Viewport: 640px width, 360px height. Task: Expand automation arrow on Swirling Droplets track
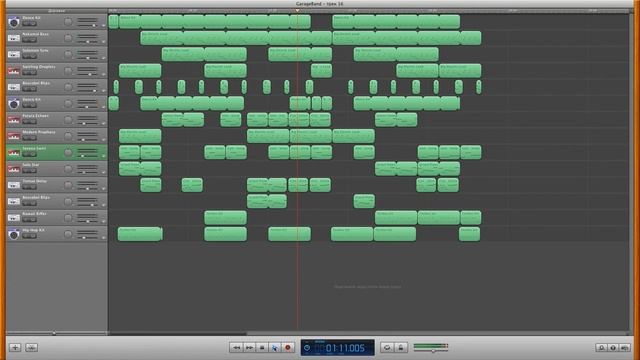tap(103, 75)
